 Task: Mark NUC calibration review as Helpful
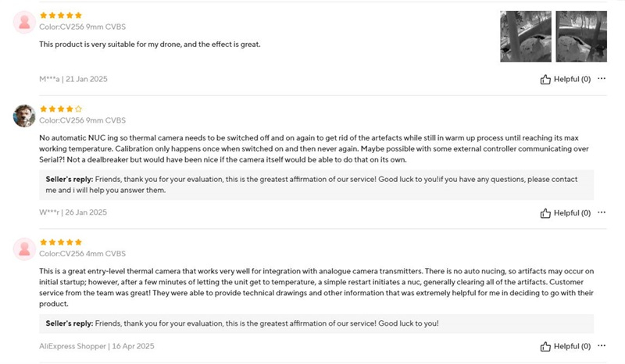point(566,213)
